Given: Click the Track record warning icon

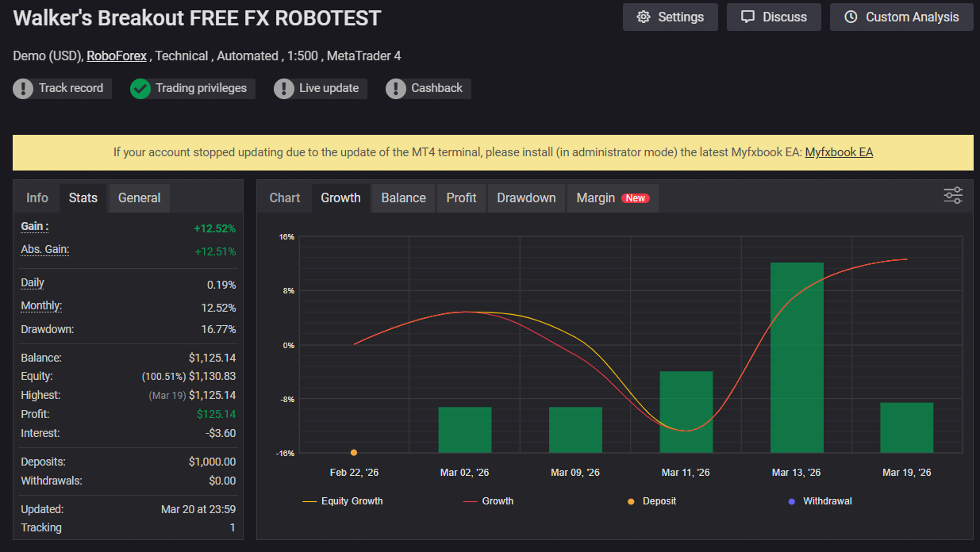Looking at the screenshot, I should (24, 89).
